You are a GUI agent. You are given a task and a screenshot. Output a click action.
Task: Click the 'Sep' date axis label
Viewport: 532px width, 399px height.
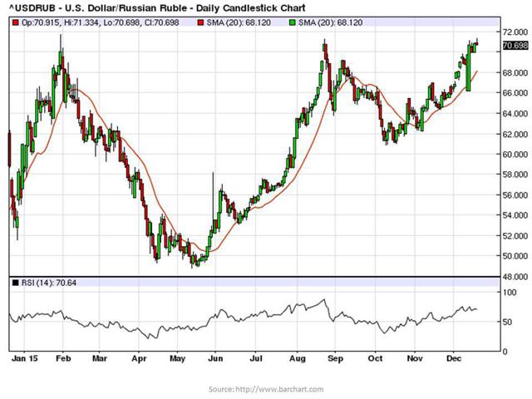335,358
